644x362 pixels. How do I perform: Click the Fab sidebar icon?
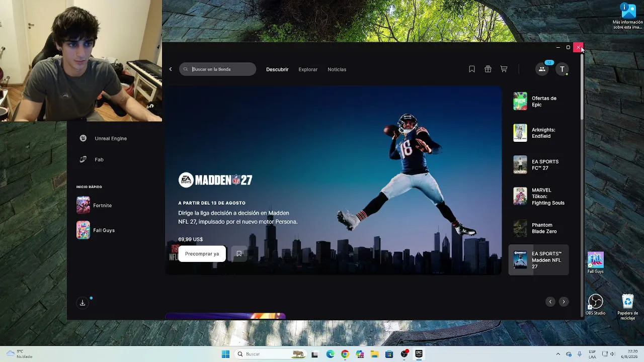83,159
